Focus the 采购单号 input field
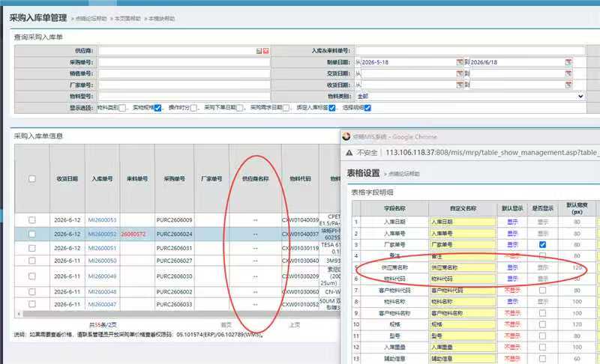600x364 pixels. pos(184,62)
